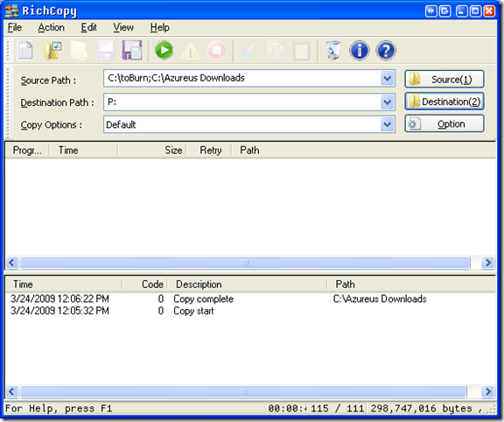Click the grayed-out open folder toolbar icon

pyautogui.click(x=79, y=50)
